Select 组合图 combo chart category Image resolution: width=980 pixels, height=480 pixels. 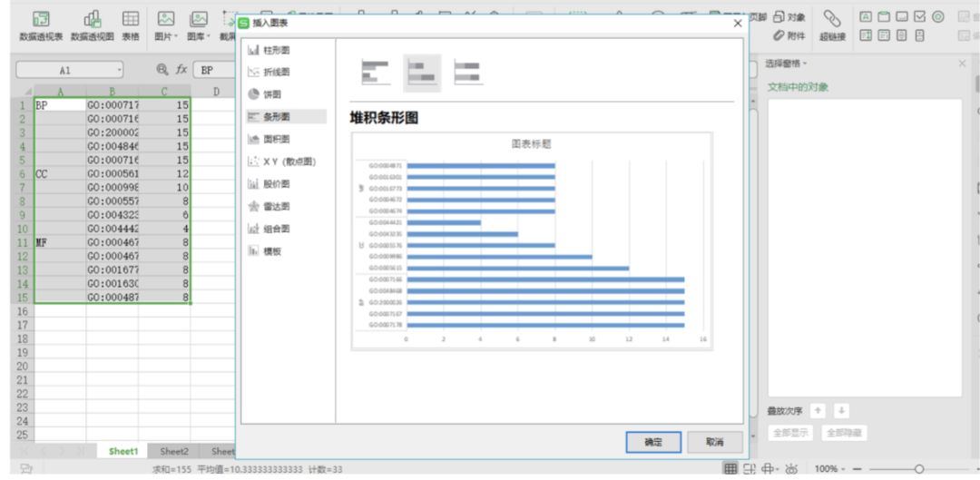coord(286,229)
